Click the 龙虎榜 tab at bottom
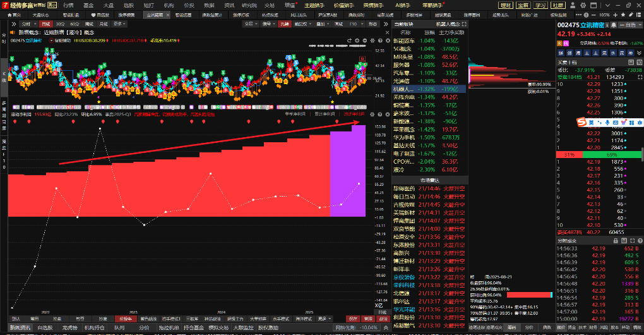The width and height of the screenshot is (644, 335). coord(70,327)
